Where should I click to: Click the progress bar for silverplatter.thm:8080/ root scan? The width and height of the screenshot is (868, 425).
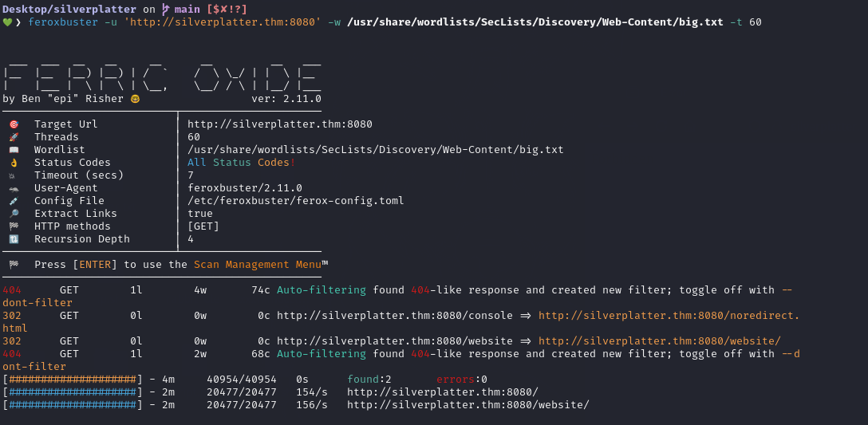pos(73,392)
